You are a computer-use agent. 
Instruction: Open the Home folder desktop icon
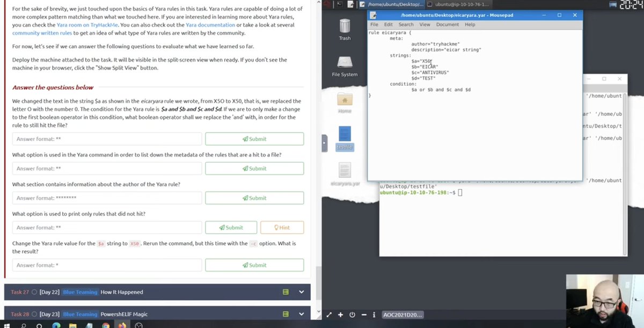[x=345, y=99]
